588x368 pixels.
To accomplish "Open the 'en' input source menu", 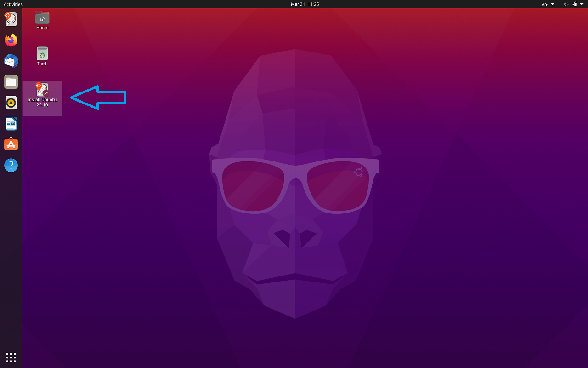I will 548,4.
